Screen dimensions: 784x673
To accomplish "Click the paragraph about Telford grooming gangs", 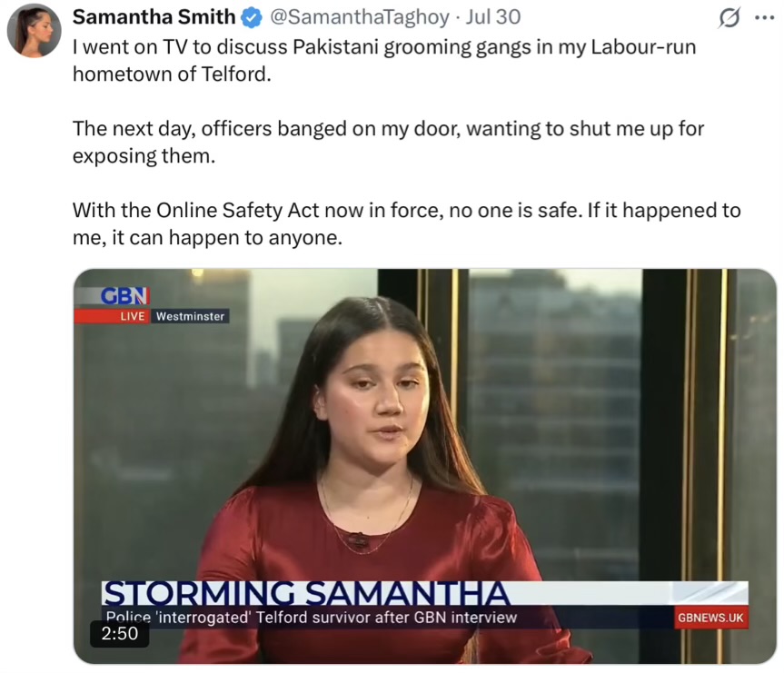I will coord(384,61).
